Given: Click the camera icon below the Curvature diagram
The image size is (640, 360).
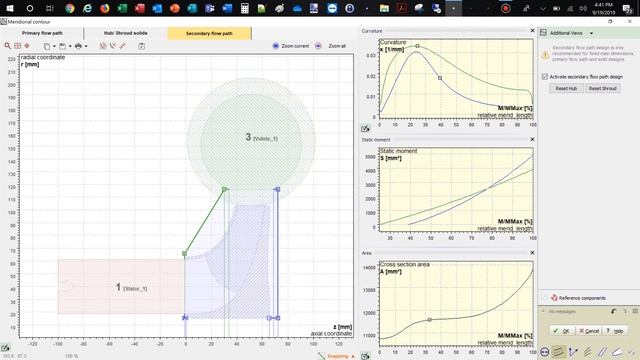Looking at the screenshot, I should 365,129.
